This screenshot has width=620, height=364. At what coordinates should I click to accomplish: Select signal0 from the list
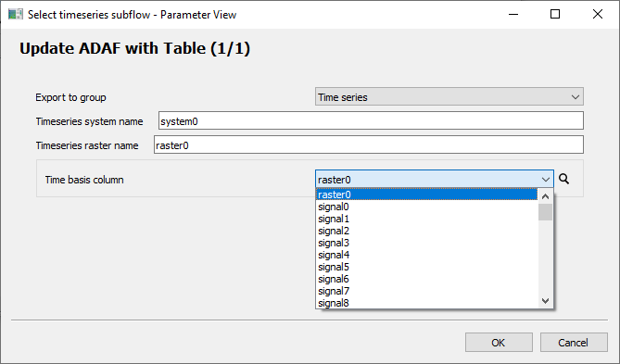tap(426, 207)
